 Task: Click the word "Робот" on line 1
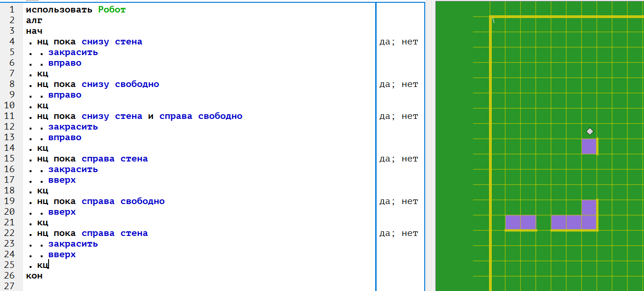coord(112,10)
